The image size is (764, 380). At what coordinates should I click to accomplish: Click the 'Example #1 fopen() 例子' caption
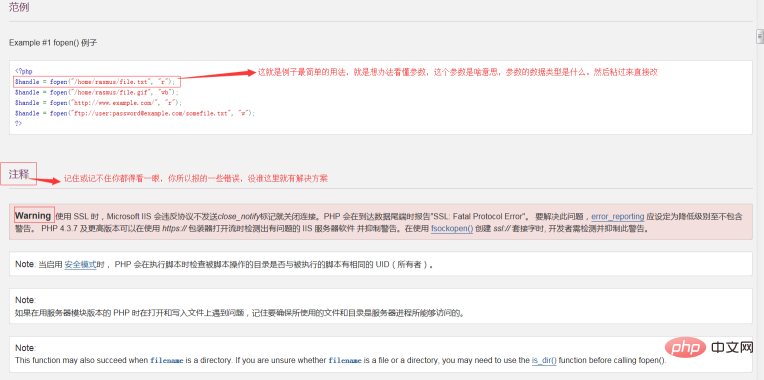pyautogui.click(x=53, y=43)
